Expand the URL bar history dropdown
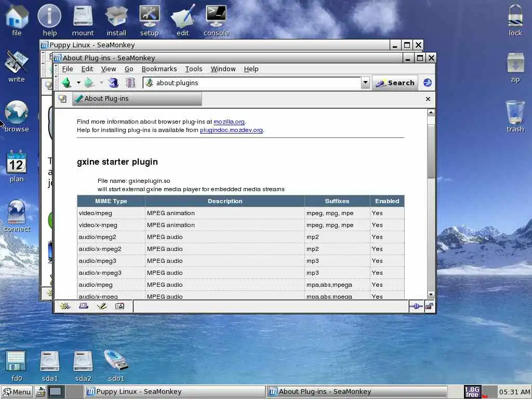 tap(365, 83)
